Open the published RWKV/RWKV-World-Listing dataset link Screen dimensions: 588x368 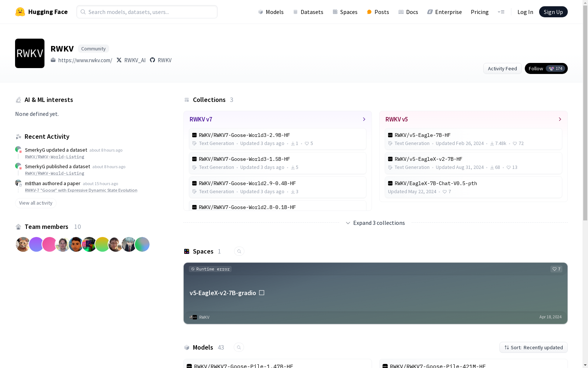pyautogui.click(x=54, y=173)
